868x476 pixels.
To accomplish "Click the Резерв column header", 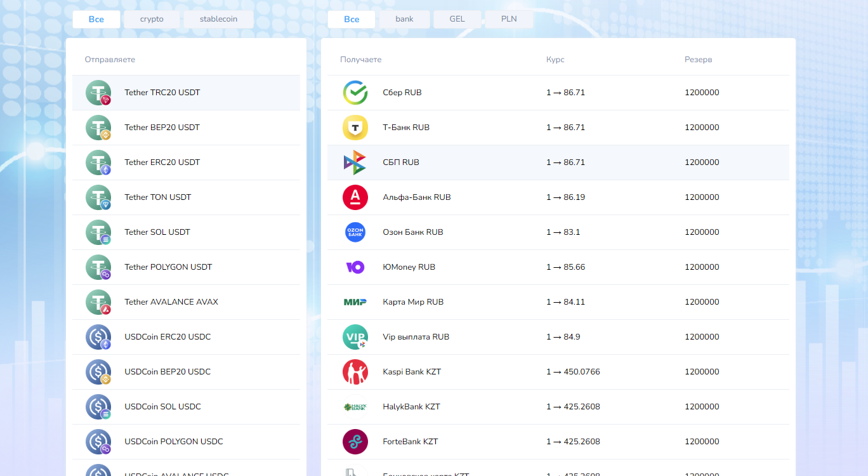I will pyautogui.click(x=698, y=60).
